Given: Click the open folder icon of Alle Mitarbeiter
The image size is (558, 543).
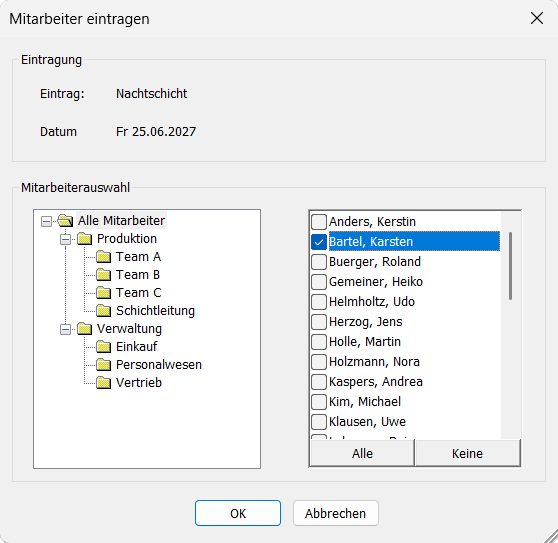Looking at the screenshot, I should click(x=65, y=221).
